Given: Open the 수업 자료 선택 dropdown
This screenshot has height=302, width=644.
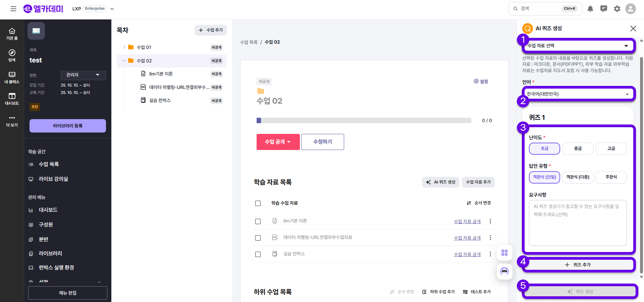Looking at the screenshot, I should point(578,46).
